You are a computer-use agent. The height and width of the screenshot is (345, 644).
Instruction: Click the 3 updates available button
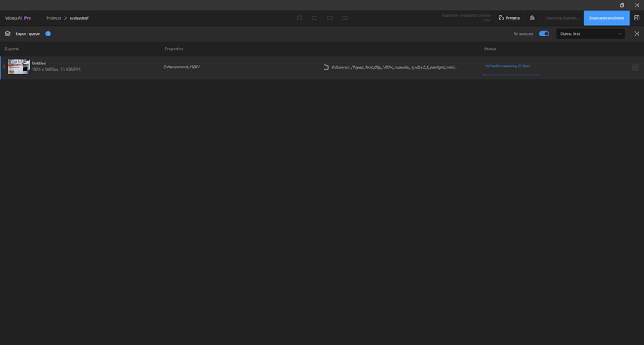point(606,18)
